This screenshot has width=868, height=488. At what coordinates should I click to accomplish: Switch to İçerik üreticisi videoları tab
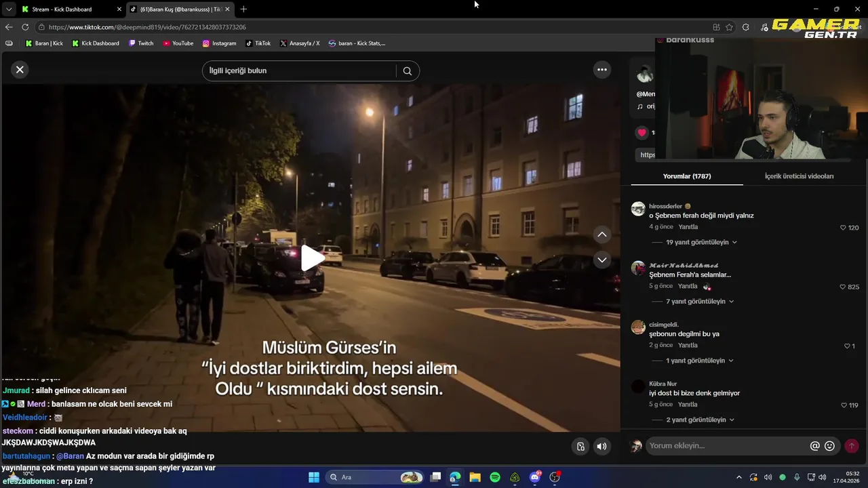point(799,176)
